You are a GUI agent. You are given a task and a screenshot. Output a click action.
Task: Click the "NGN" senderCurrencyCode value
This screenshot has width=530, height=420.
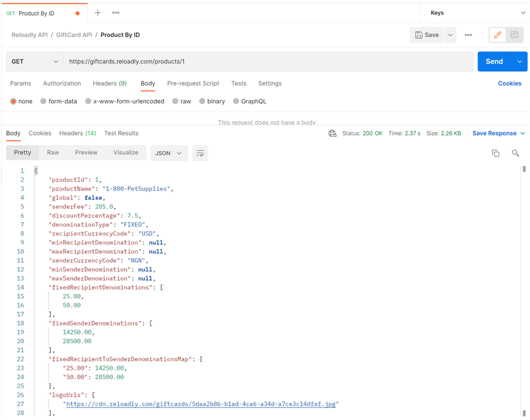pyautogui.click(x=136, y=260)
